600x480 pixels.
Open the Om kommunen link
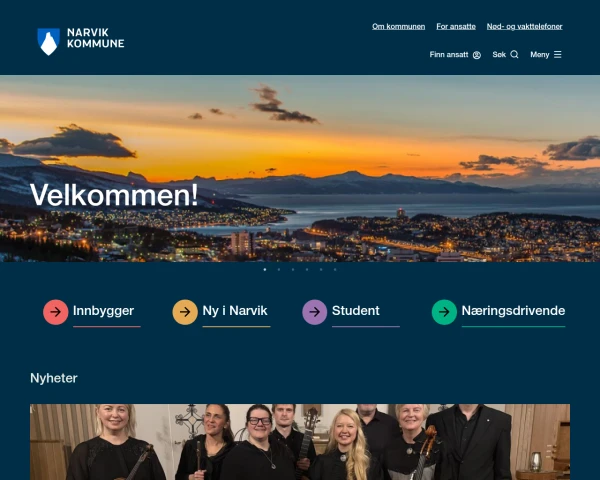pyautogui.click(x=398, y=26)
